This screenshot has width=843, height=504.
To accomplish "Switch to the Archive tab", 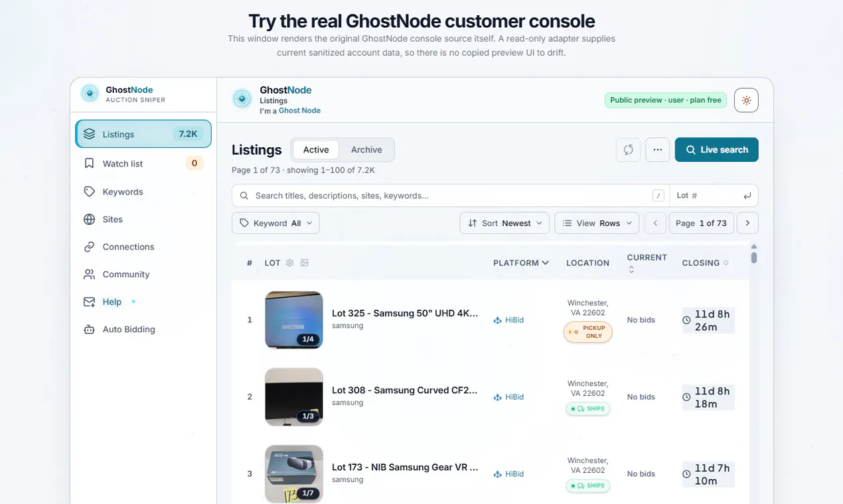I will point(366,150).
